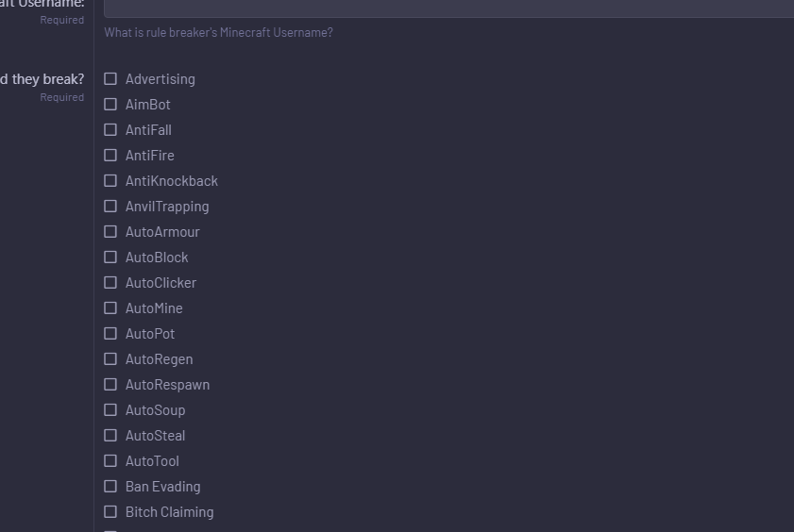The image size is (794, 532).
Task: Check the Advertising checkbox
Action: 110,79
